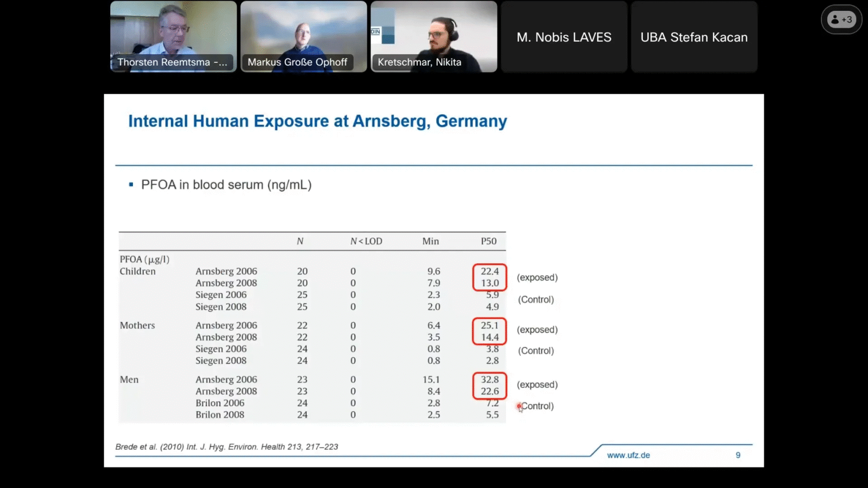
Task: Click slide page number 9
Action: [x=738, y=455]
